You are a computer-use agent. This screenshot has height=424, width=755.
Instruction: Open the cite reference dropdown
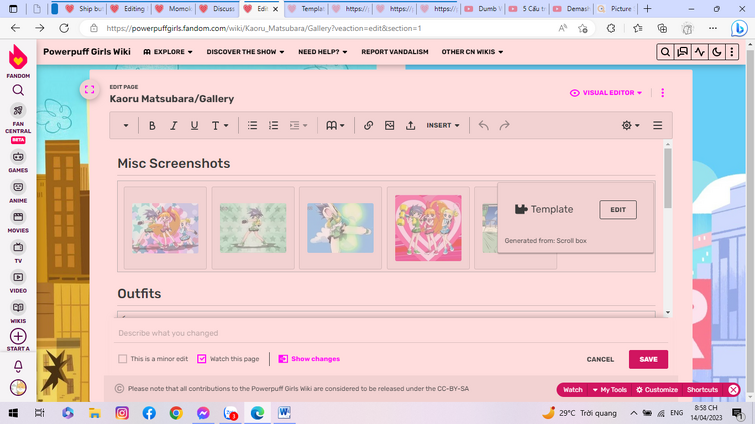335,126
